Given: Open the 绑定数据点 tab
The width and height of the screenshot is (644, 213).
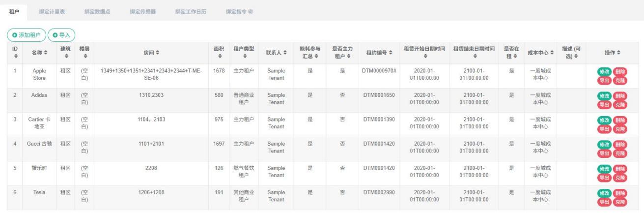Looking at the screenshot, I should pos(97,11).
